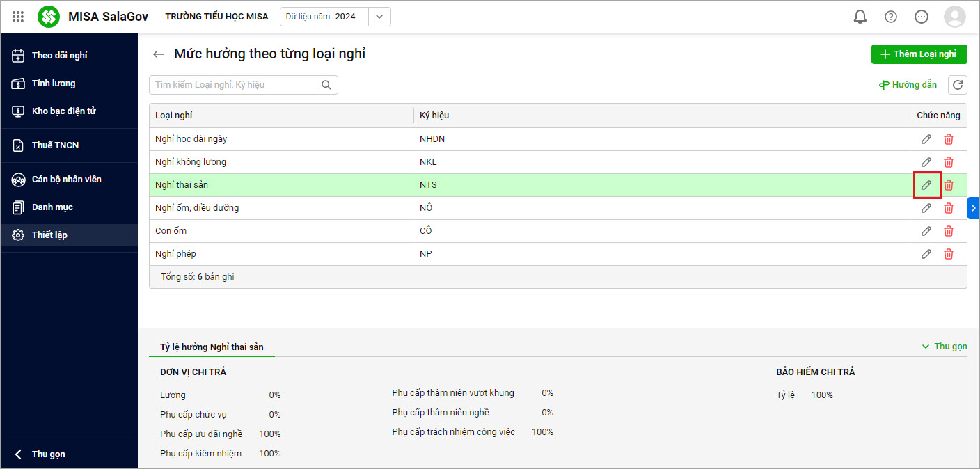
Task: Delete the Nghỉ học dài ngày row
Action: click(949, 139)
